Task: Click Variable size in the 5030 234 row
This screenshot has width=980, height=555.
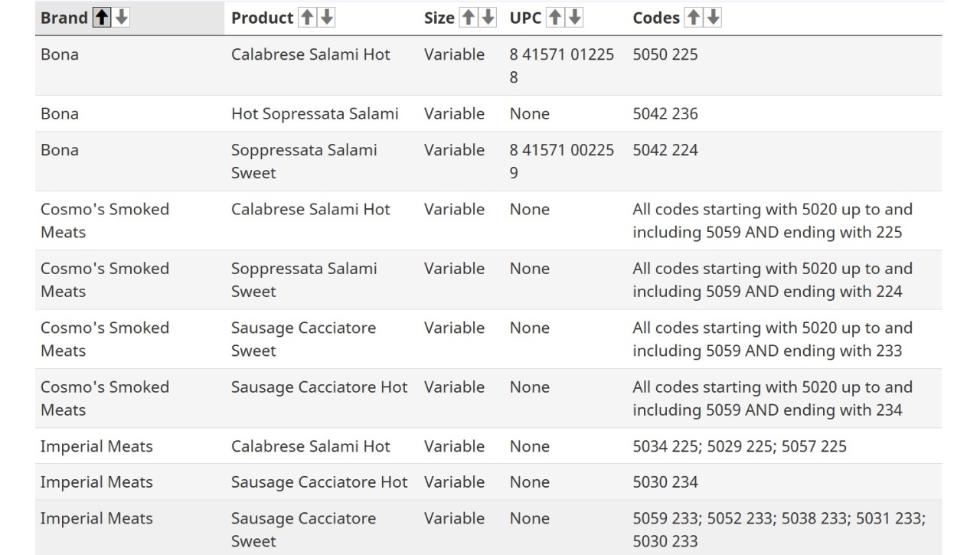Action: (x=454, y=482)
